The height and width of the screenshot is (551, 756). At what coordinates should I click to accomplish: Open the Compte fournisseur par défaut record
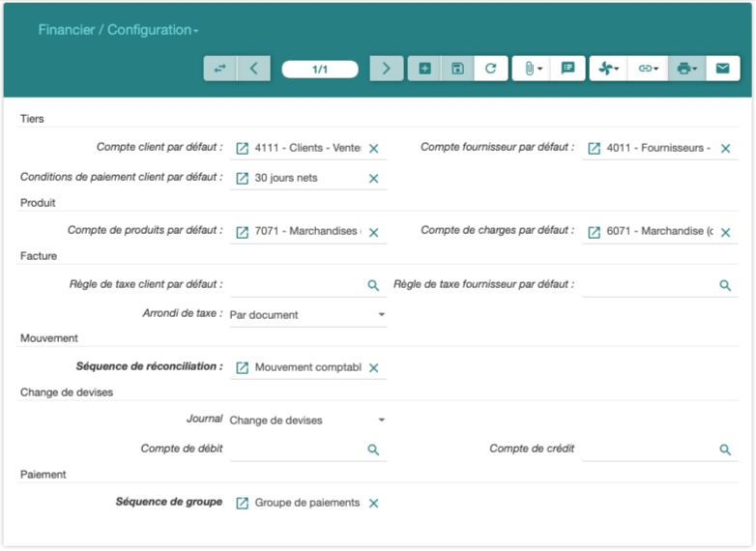coord(594,149)
